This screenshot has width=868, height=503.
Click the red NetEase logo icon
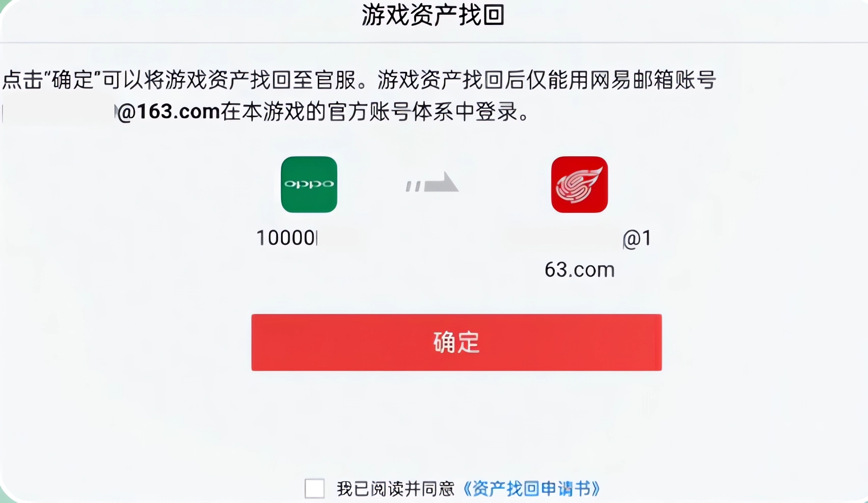(580, 184)
